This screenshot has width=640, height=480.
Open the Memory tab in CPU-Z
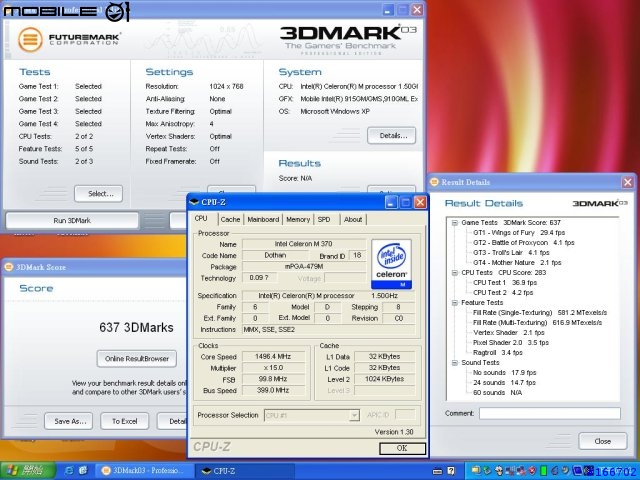click(x=298, y=219)
